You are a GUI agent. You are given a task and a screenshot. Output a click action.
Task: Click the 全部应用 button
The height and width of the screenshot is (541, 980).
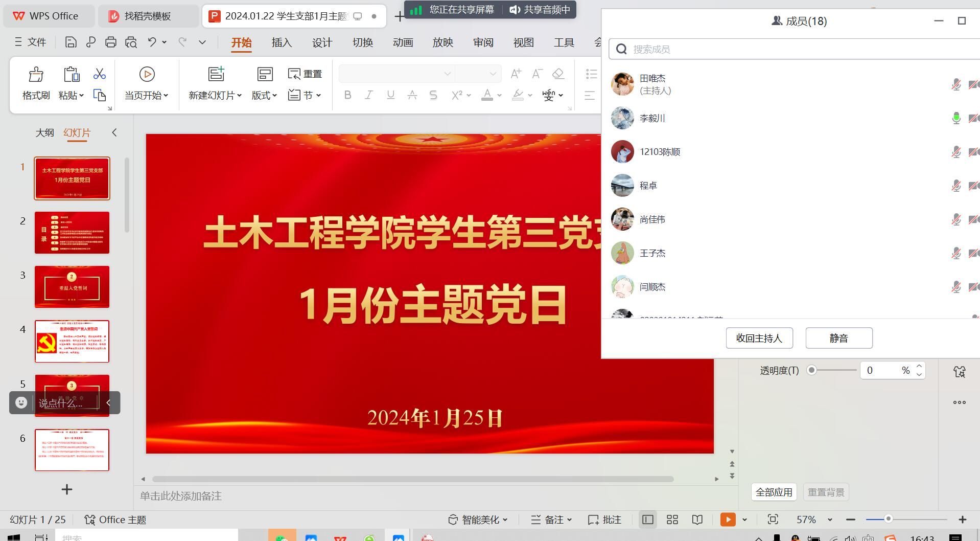[x=774, y=492]
